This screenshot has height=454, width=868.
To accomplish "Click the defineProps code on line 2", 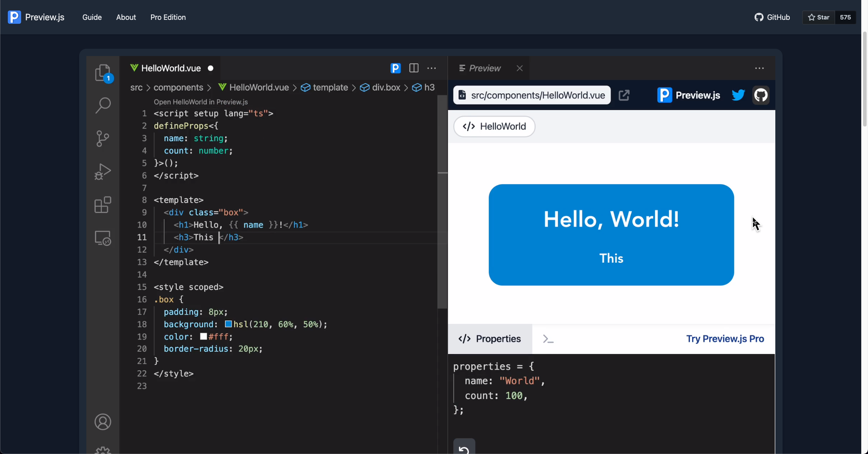I will pos(186,126).
